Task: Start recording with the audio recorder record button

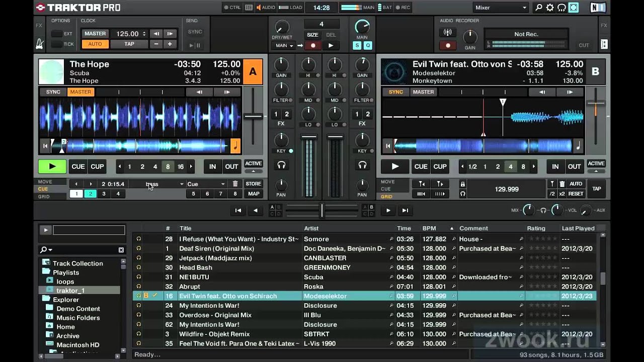Action: point(447,45)
